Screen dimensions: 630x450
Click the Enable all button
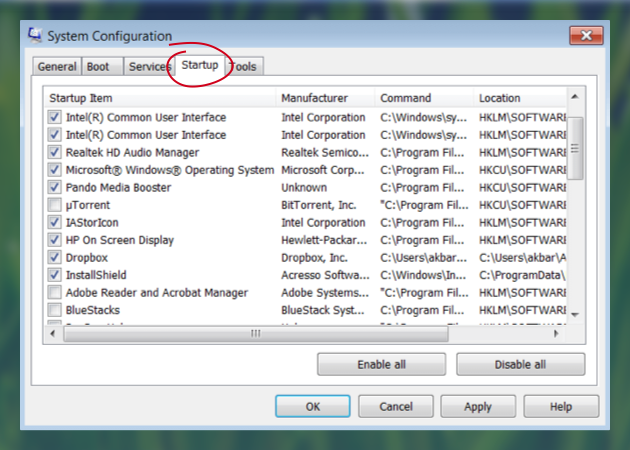[x=381, y=364]
